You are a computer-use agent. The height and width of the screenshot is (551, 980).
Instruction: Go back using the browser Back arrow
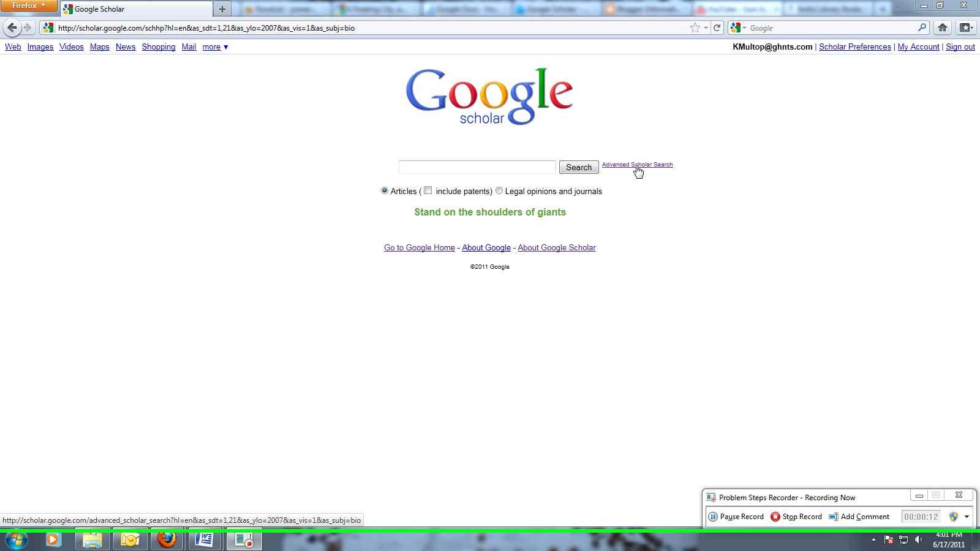click(x=12, y=28)
